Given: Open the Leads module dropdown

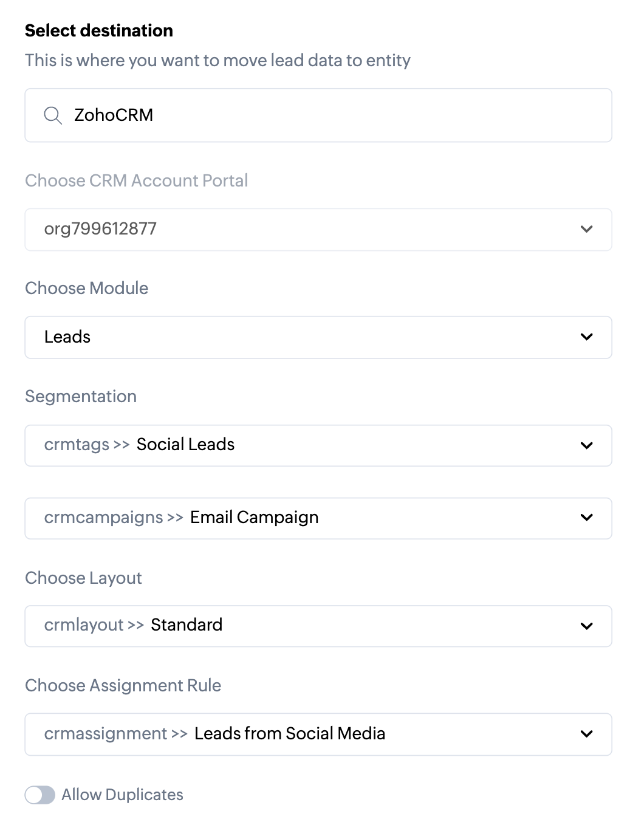Looking at the screenshot, I should [x=304, y=337].
